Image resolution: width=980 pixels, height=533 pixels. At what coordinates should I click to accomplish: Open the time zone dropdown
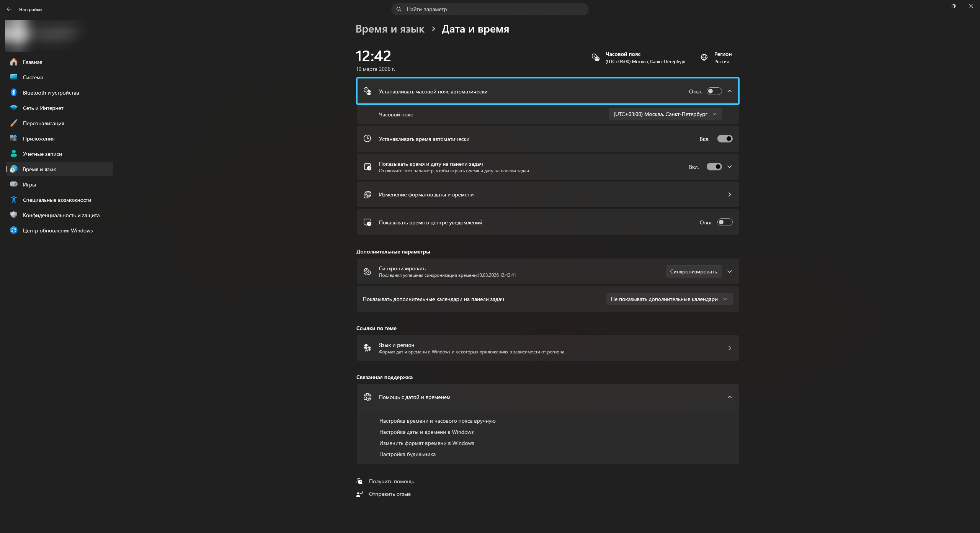pyautogui.click(x=665, y=114)
